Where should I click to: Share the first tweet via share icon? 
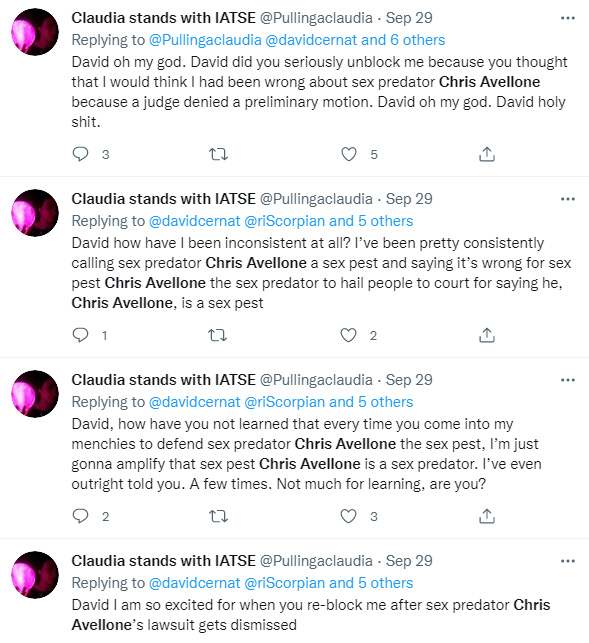click(487, 154)
